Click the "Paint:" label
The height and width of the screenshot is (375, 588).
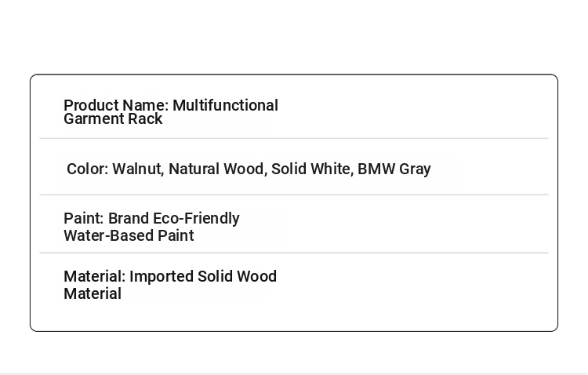point(84,218)
